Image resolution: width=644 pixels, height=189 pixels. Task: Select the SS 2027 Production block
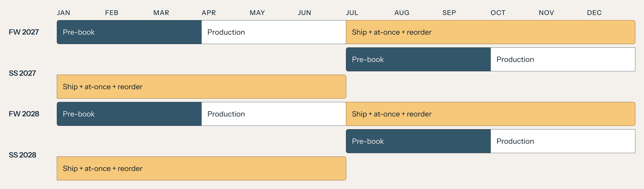click(x=563, y=59)
